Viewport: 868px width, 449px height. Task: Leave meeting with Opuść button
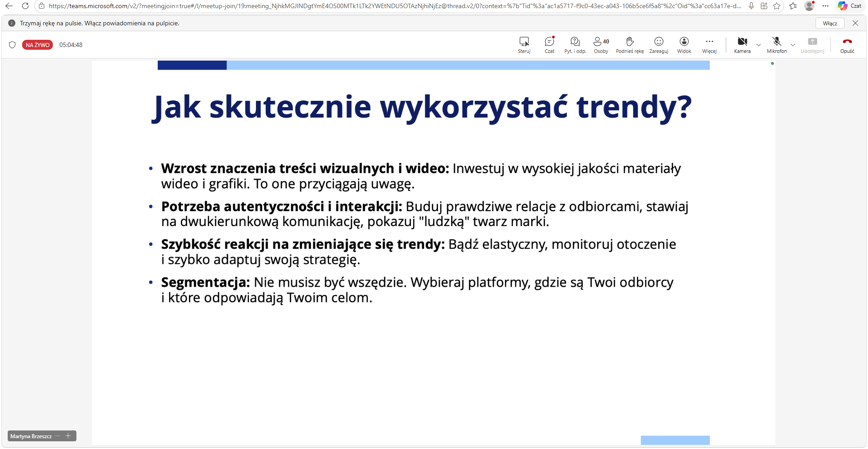click(x=847, y=45)
